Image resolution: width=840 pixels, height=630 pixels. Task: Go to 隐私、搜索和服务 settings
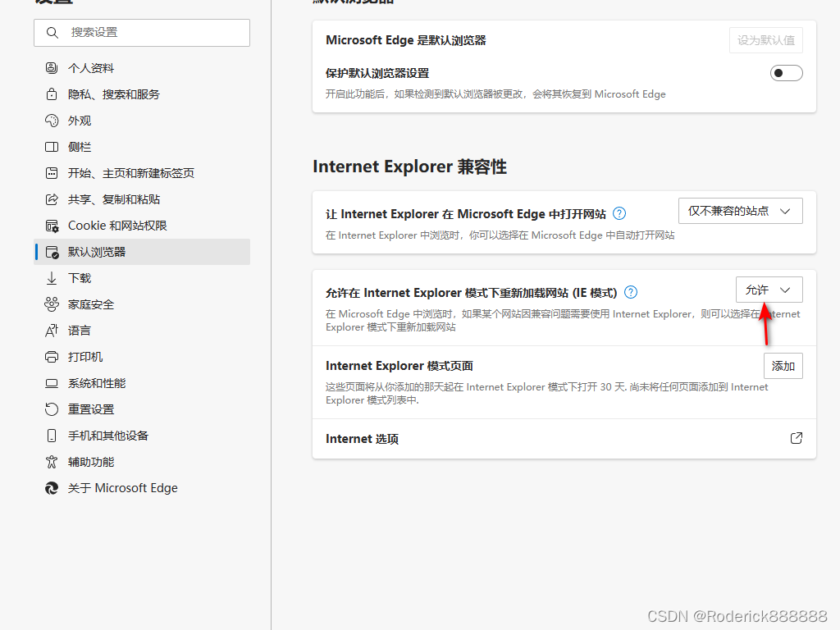tap(142, 94)
